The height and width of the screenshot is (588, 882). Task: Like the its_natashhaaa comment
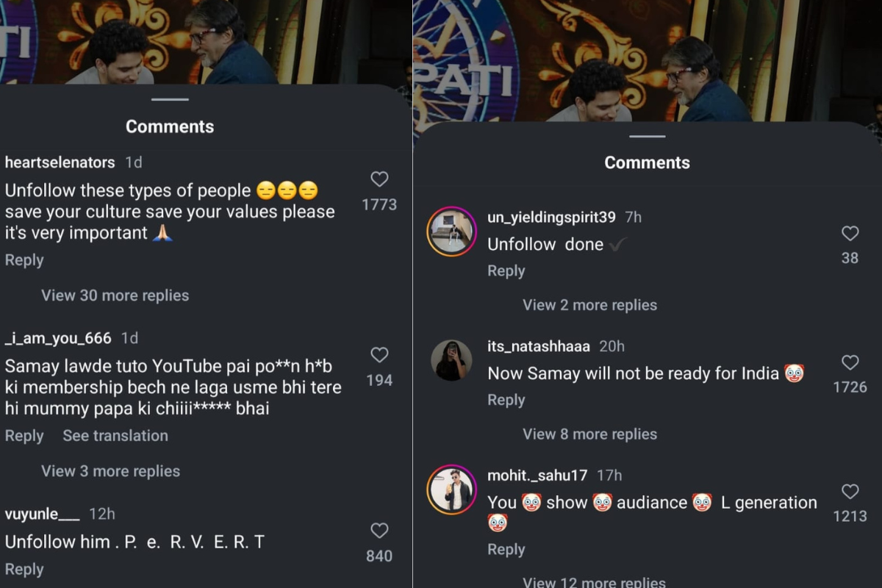(850, 362)
